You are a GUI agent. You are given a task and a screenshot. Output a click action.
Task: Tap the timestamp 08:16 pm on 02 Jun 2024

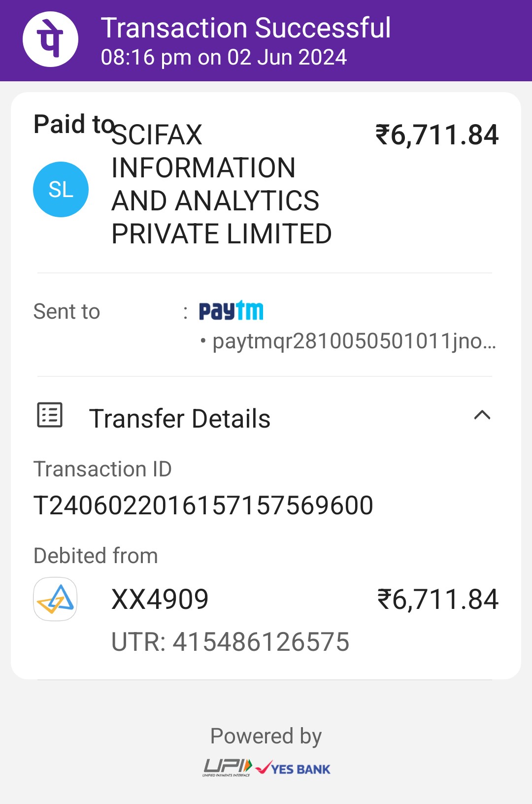[x=224, y=57]
